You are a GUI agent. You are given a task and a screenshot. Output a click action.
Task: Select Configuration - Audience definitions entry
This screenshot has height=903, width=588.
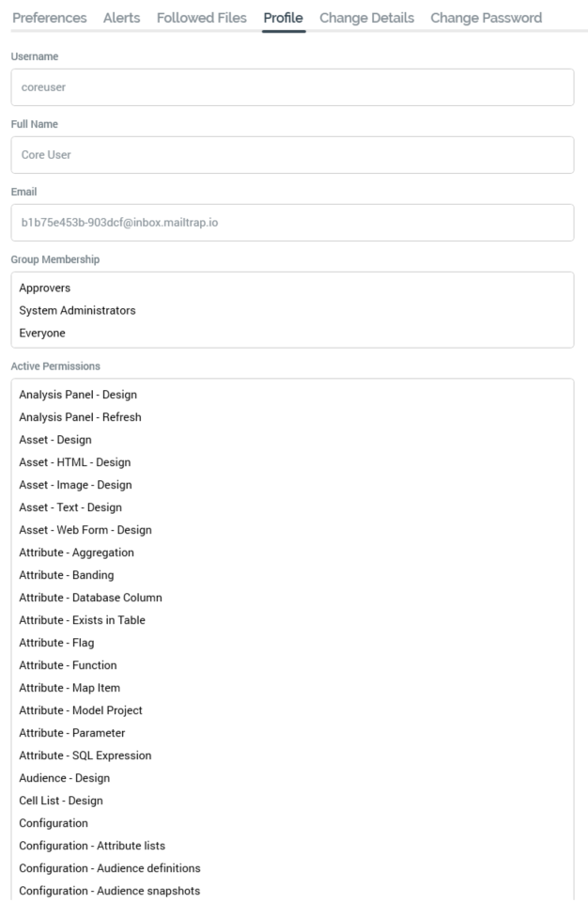[x=110, y=868]
